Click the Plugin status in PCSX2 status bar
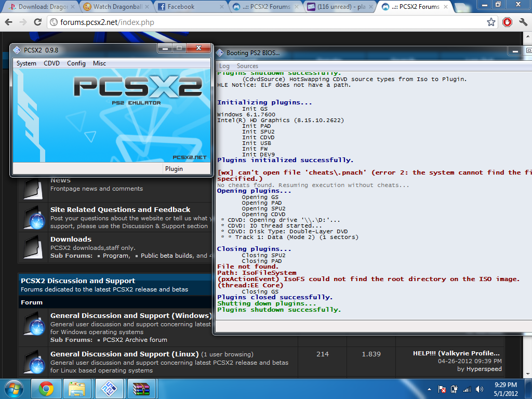 (x=174, y=169)
